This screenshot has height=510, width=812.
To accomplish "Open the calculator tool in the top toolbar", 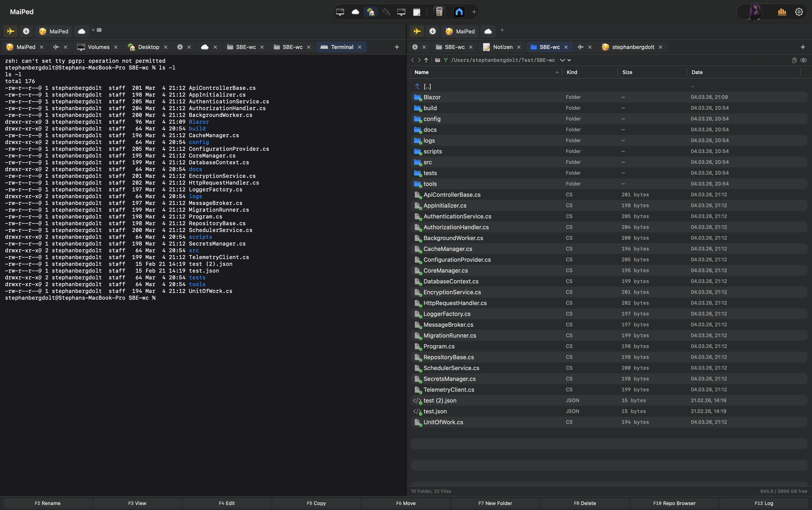I will coord(439,12).
